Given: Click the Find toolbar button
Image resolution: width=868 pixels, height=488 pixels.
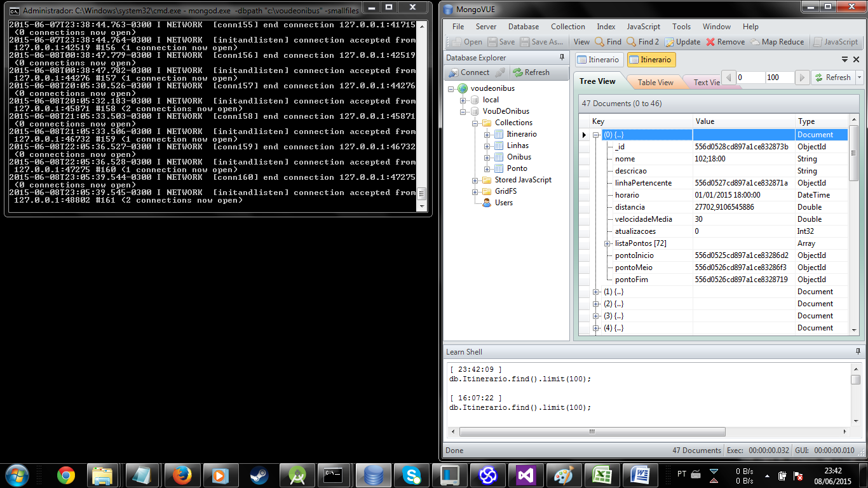Looking at the screenshot, I should pos(608,42).
